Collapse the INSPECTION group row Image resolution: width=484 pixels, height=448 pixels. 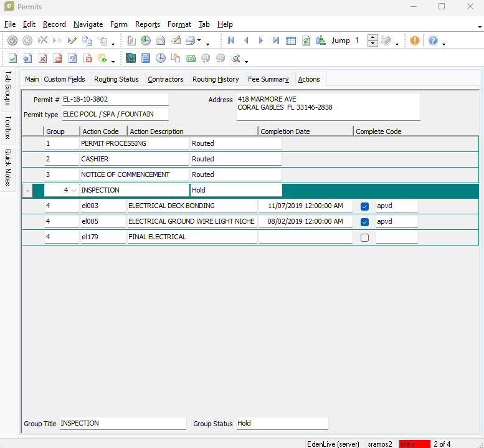click(27, 191)
